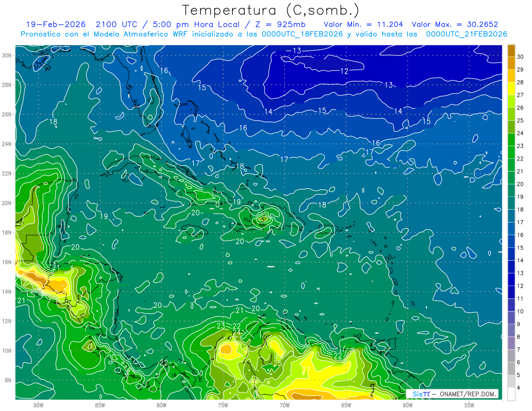Click the 30N latitude axis label

[x=7, y=55]
